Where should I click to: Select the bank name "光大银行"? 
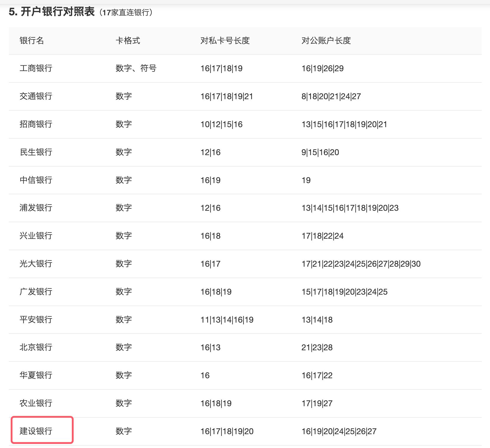36,264
